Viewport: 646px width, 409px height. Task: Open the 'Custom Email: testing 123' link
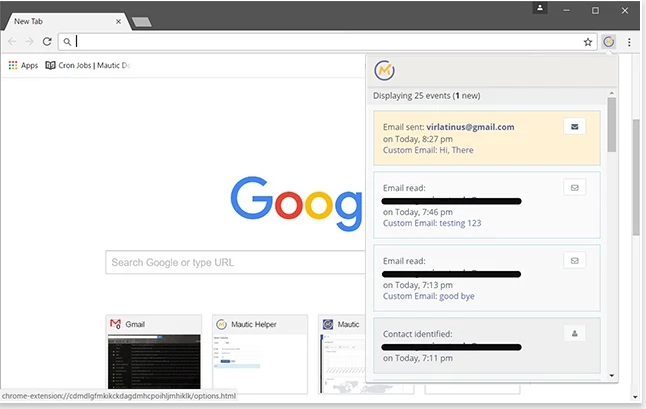(x=431, y=223)
